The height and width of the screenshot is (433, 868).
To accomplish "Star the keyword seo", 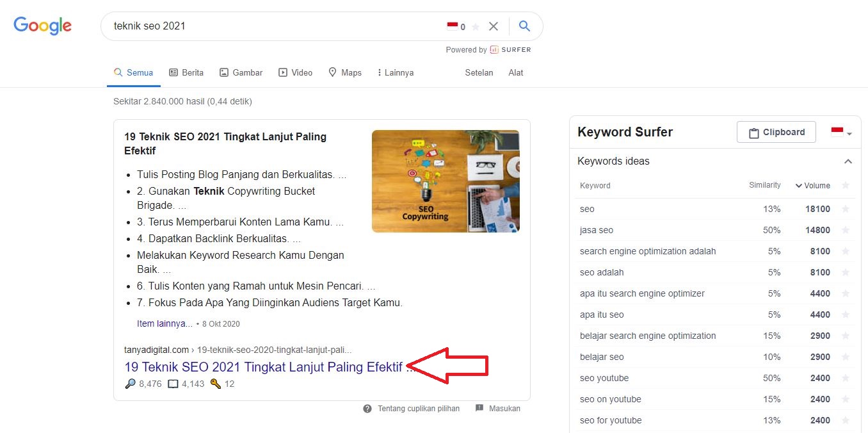I will pos(846,209).
